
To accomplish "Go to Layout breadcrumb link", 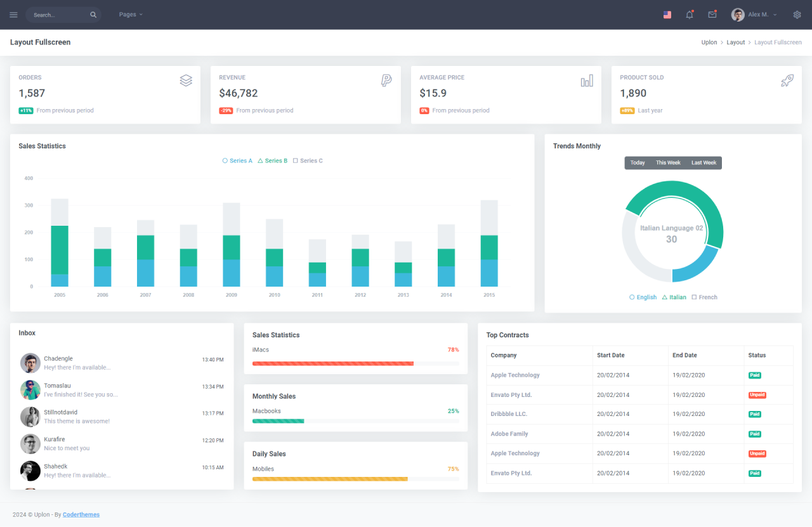I will (x=736, y=42).
